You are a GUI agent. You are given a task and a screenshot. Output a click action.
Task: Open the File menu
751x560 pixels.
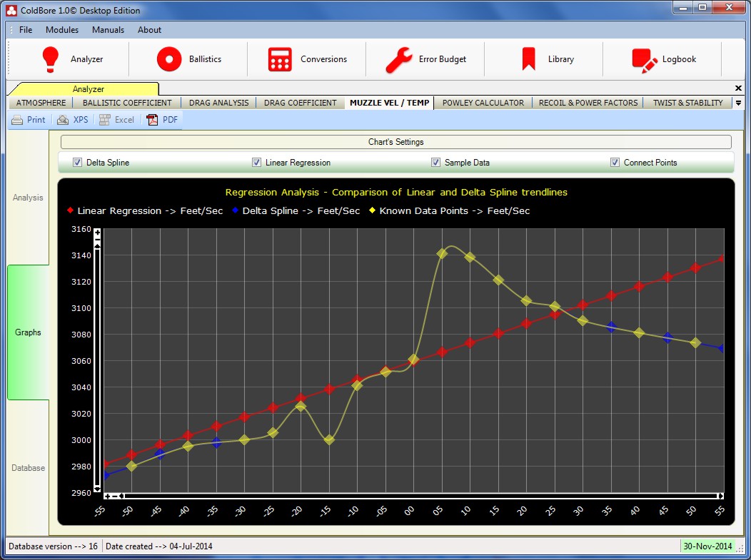[x=26, y=30]
